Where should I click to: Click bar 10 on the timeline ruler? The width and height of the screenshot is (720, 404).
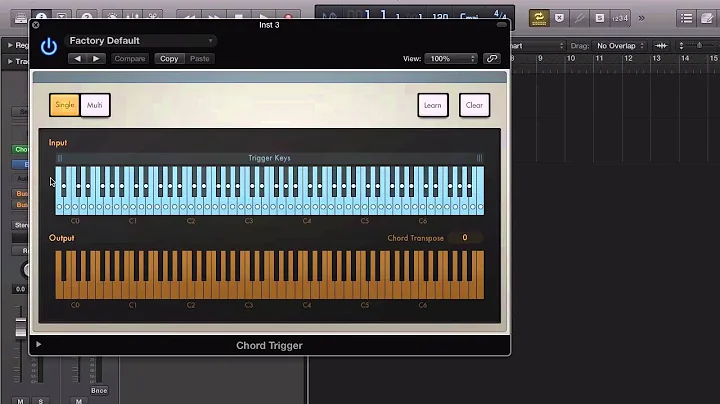570,58
